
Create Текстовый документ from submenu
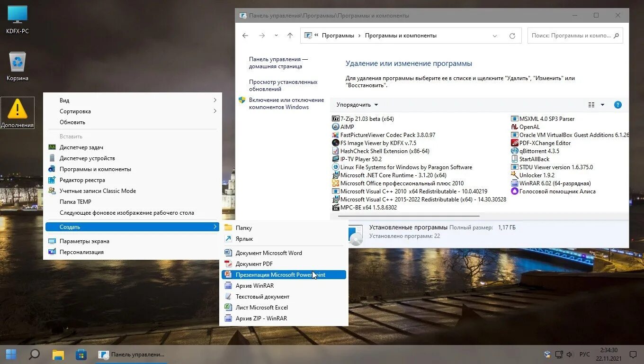(x=284, y=297)
